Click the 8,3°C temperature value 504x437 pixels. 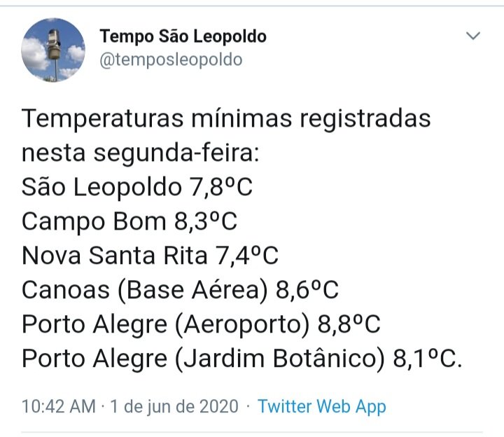[x=206, y=221]
